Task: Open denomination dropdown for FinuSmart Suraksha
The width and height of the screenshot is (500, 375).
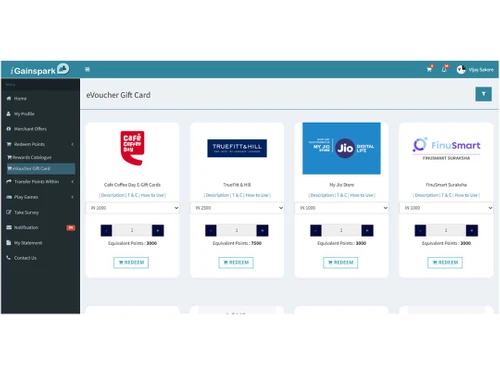Action: click(x=446, y=208)
